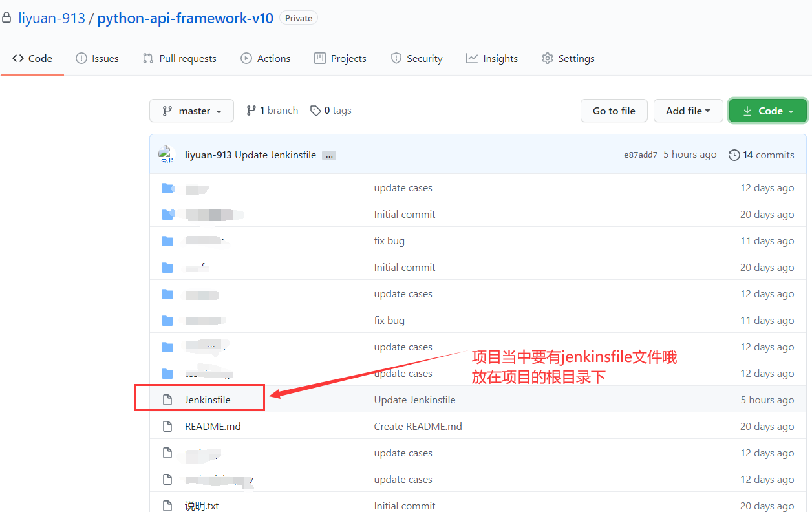Expand commit message ellipsis button
Screen dimensions: 812x512
[329, 155]
